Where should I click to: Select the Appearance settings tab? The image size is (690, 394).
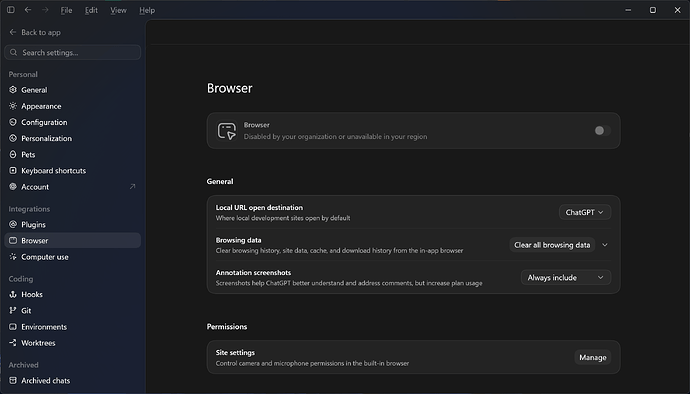(73, 106)
